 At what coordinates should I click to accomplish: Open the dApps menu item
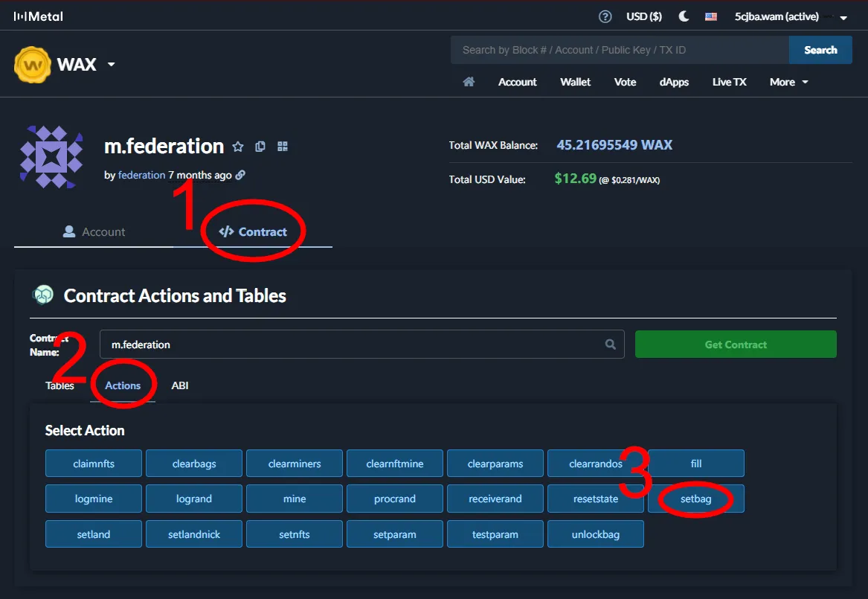tap(674, 82)
